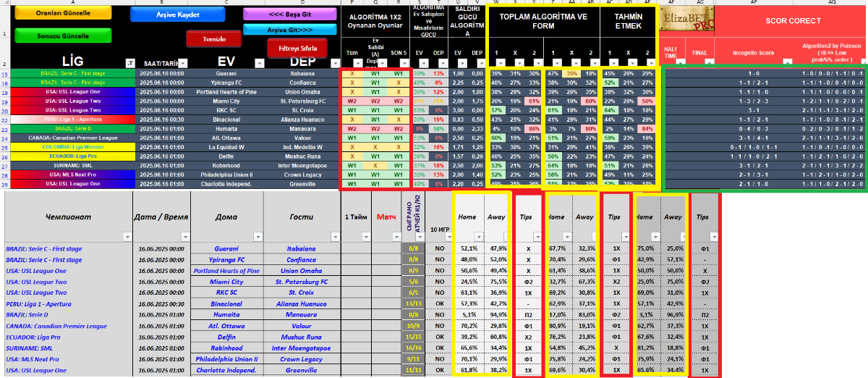Select the Portland Hearts of Pine link
The image size is (868, 378).
(226, 271)
